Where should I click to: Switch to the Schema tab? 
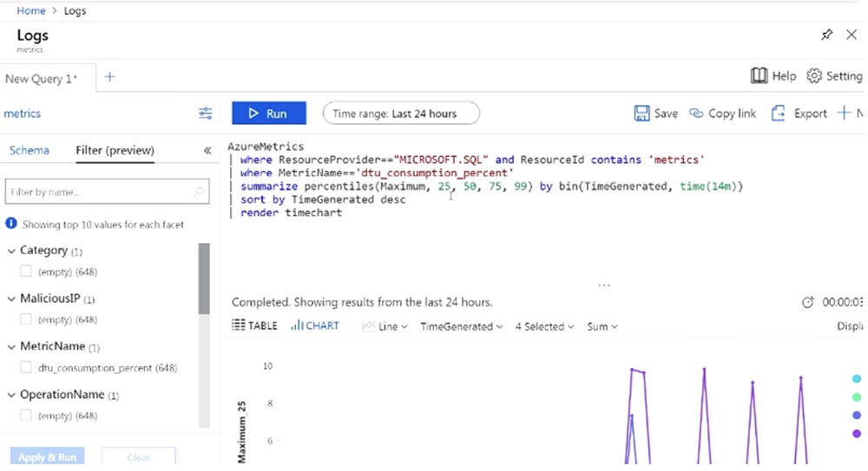coord(30,150)
